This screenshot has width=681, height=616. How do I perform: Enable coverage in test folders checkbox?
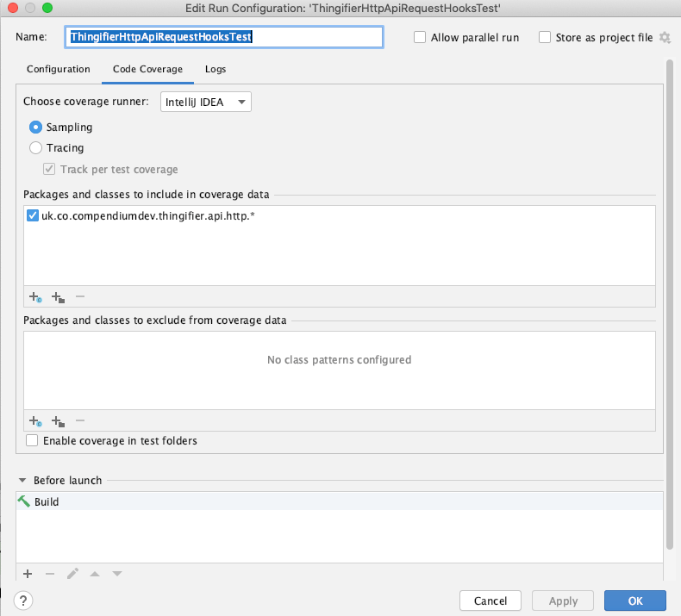click(32, 440)
